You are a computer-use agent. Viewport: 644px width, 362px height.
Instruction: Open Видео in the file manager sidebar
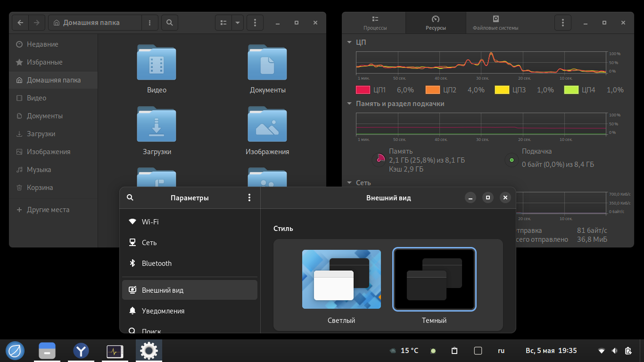click(x=53, y=98)
